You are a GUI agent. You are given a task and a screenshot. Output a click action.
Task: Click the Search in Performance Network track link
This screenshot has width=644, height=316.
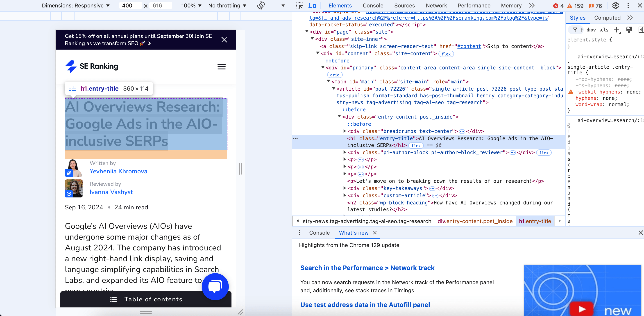367,268
